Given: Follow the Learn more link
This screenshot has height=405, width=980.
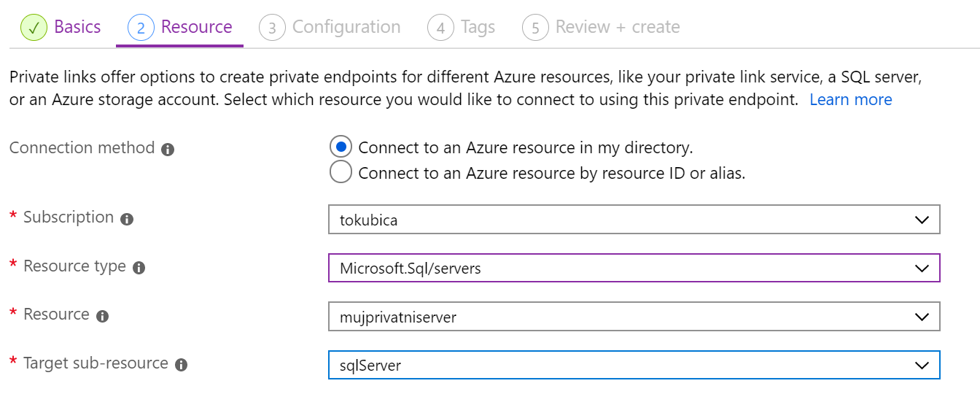Looking at the screenshot, I should pyautogui.click(x=851, y=100).
